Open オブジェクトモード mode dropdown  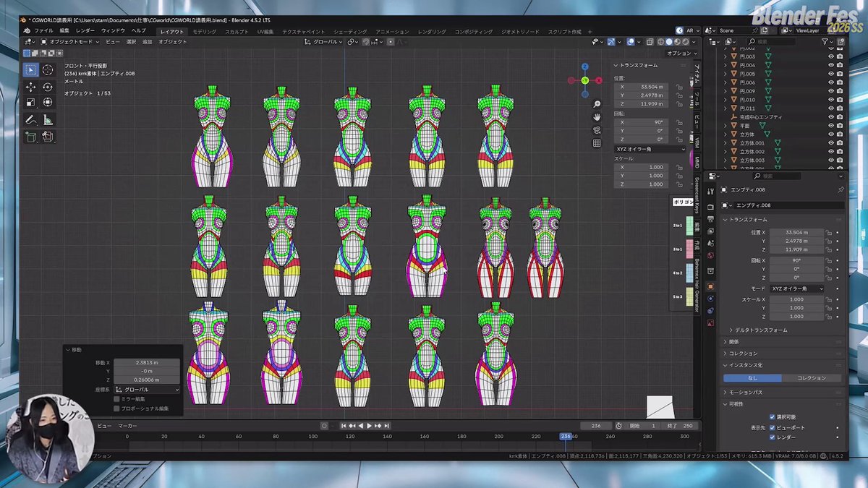71,42
